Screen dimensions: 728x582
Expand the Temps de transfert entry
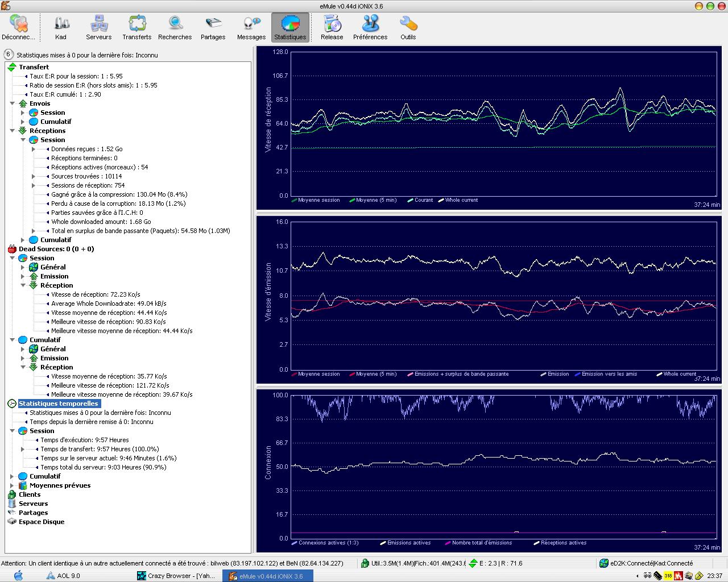pyautogui.click(x=23, y=449)
